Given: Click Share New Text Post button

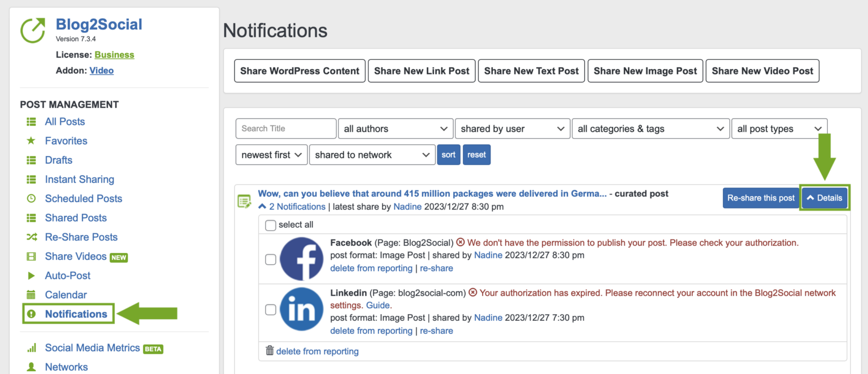Looking at the screenshot, I should point(531,71).
